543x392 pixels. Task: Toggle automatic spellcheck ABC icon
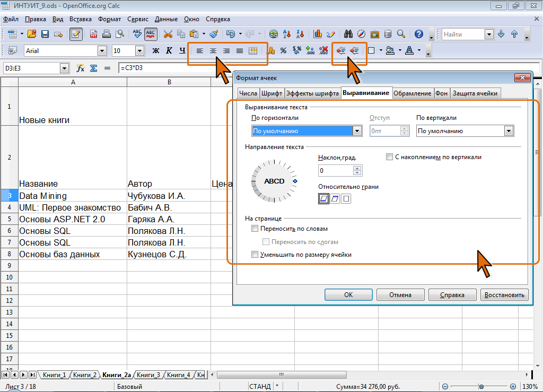150,34
